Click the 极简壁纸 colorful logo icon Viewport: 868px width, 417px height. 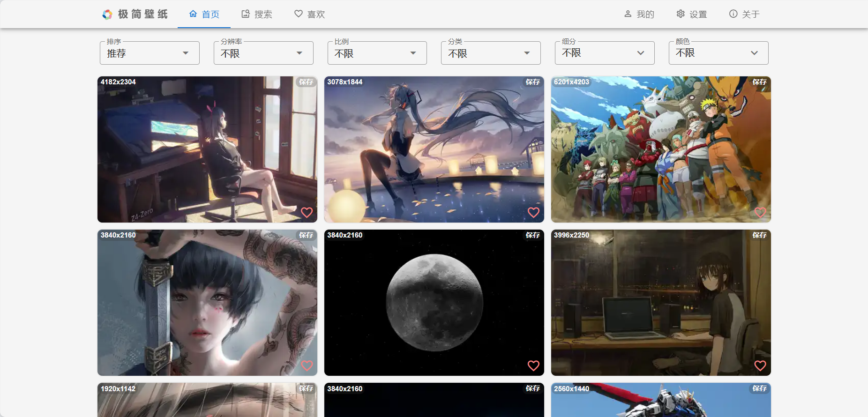click(x=107, y=15)
